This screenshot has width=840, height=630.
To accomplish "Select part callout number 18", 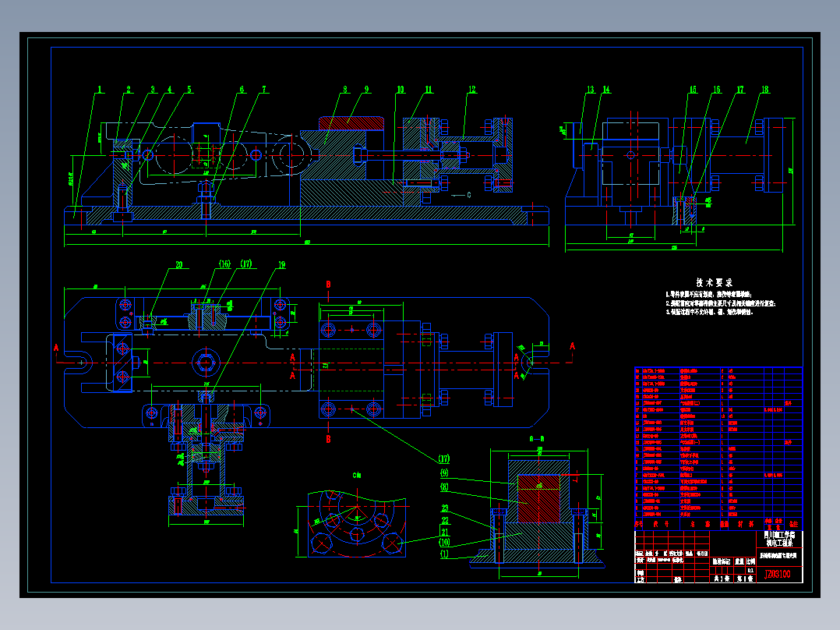I will pos(764,90).
